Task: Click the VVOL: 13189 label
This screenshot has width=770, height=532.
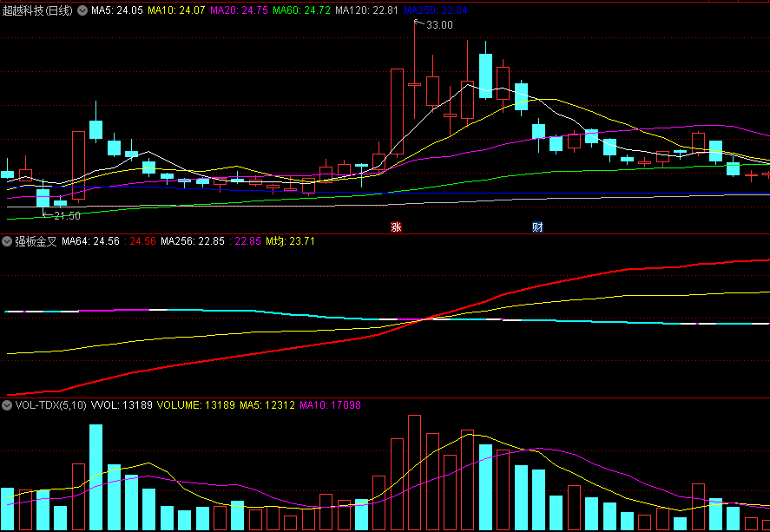Action: coord(122,405)
